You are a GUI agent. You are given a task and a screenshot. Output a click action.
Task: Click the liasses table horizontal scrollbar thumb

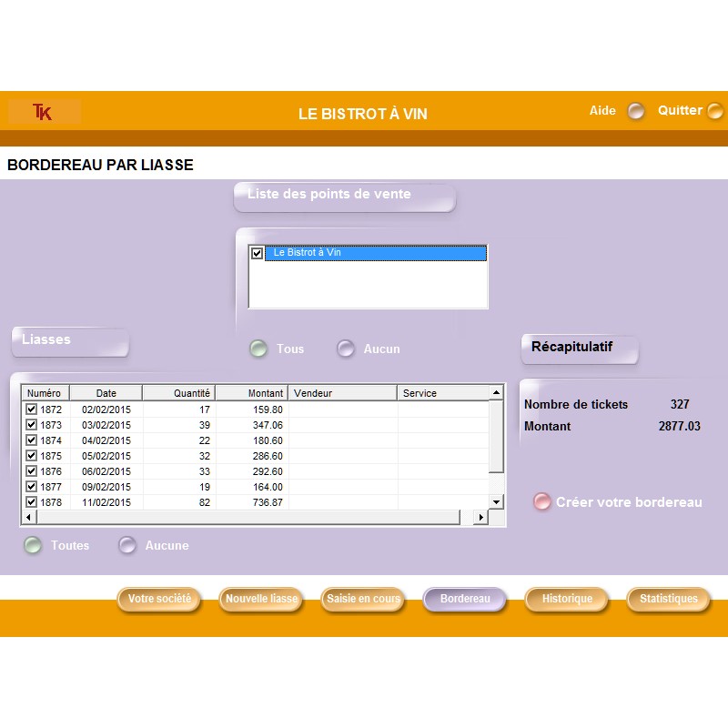[x=248, y=517]
